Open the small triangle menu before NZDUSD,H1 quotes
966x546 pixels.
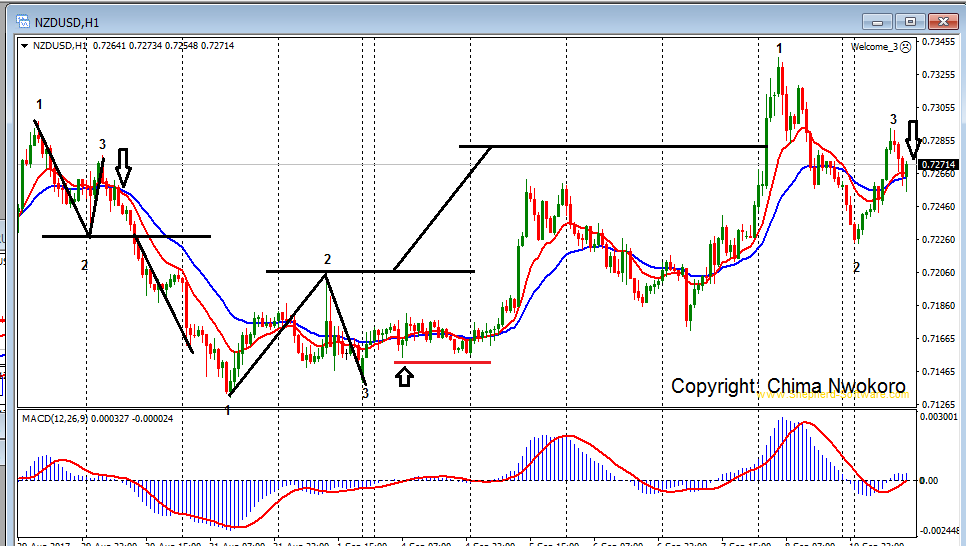pyautogui.click(x=24, y=46)
